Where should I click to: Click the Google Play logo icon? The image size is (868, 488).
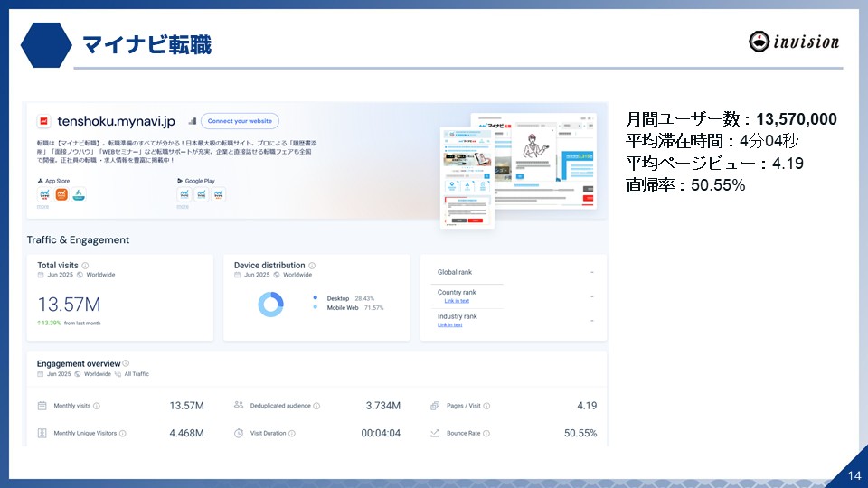pyautogui.click(x=180, y=181)
